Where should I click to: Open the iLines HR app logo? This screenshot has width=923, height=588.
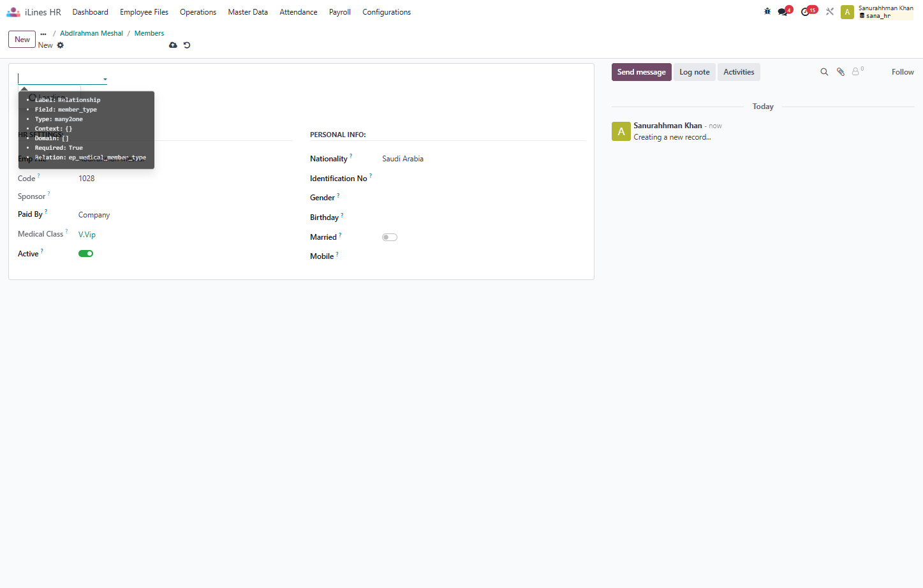click(x=13, y=12)
